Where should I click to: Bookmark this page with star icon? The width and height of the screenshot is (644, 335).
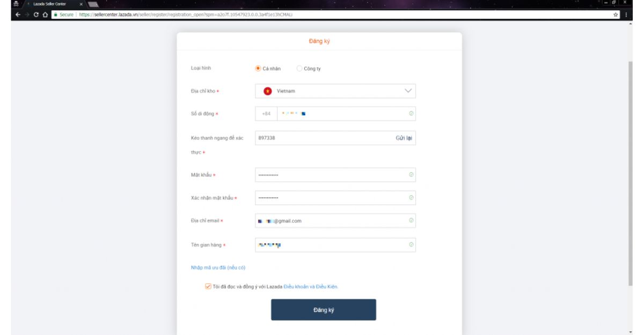click(x=616, y=14)
